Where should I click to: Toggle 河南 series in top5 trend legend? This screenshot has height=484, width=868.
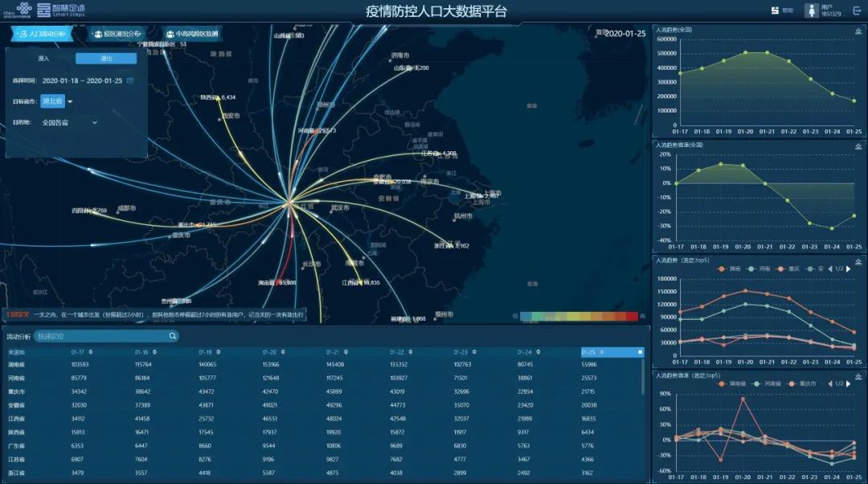(x=759, y=269)
